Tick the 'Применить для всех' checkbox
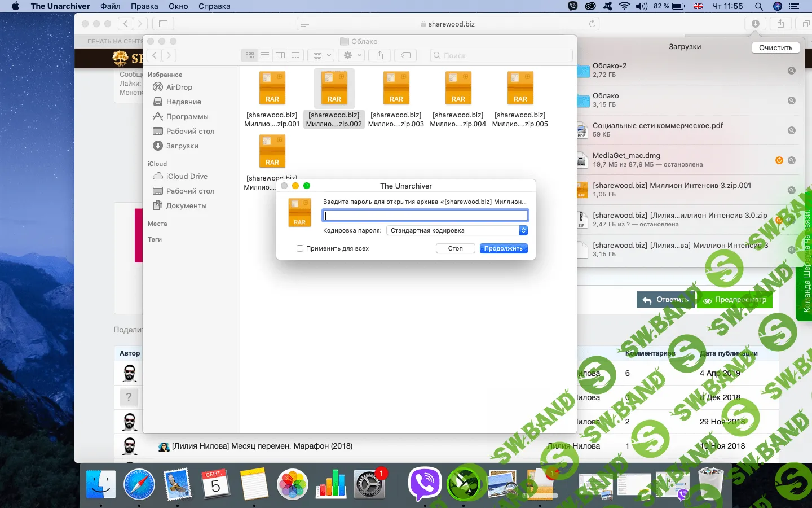 coord(300,248)
